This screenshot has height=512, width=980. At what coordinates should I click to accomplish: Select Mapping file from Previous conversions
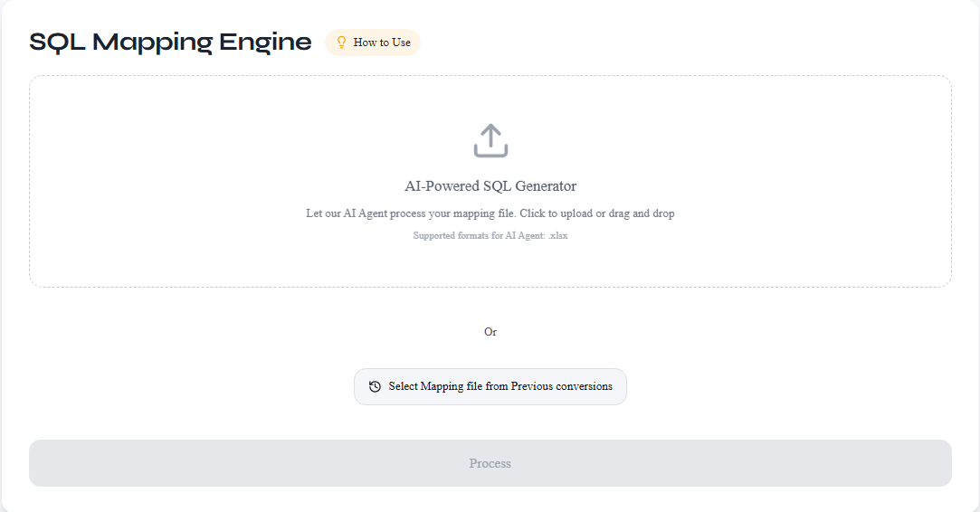tap(490, 386)
